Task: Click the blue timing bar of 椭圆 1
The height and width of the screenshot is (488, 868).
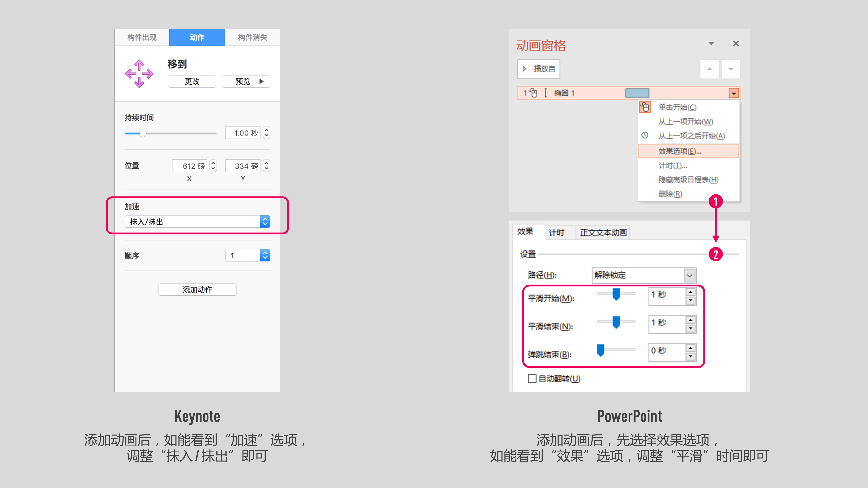Action: click(x=637, y=93)
